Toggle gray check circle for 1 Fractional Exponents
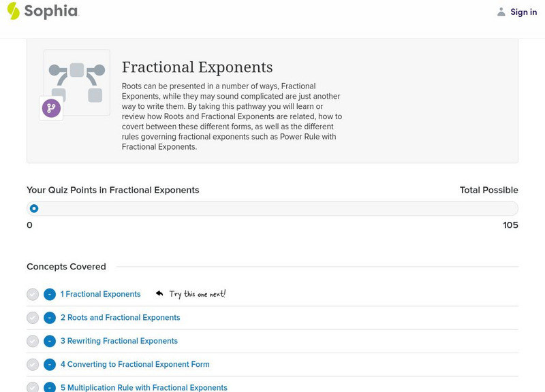545x392 pixels. click(x=33, y=295)
